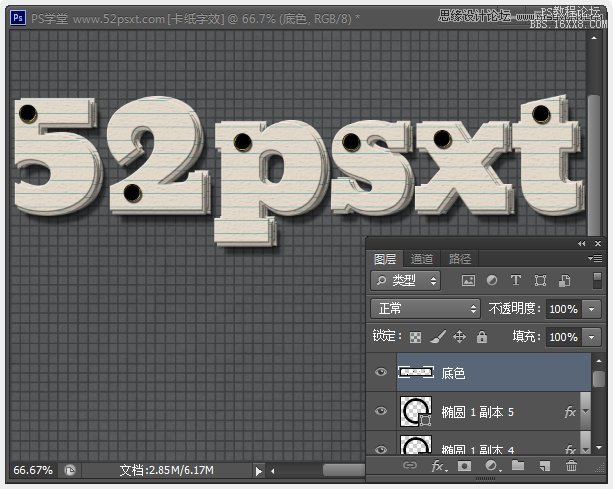Viewport: 613px width, 489px height.
Task: Switch to the 路径 tab
Action: tap(460, 259)
